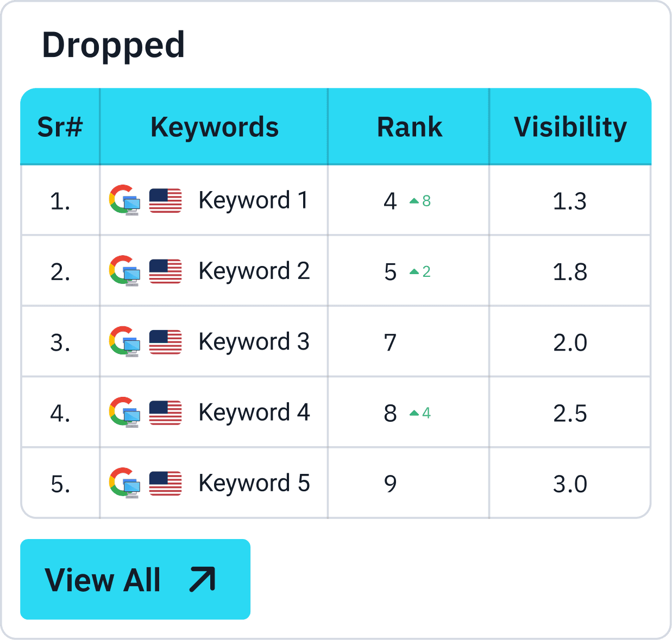
Task: Sort by the Rank column header
Action: [409, 127]
